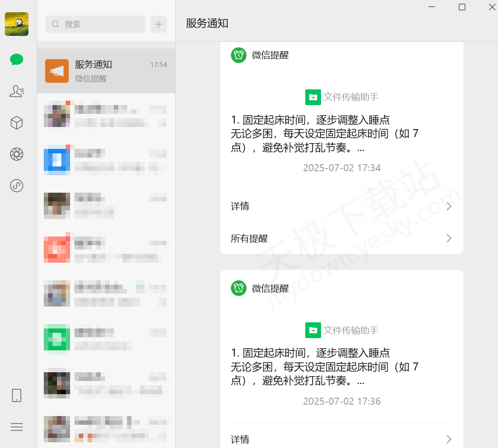Open the hamburger settings menu at sidebar bottom
The width and height of the screenshot is (498, 448).
[16, 427]
